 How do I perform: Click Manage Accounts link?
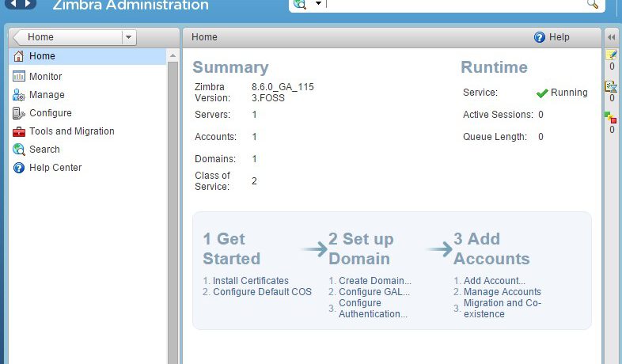coord(503,292)
